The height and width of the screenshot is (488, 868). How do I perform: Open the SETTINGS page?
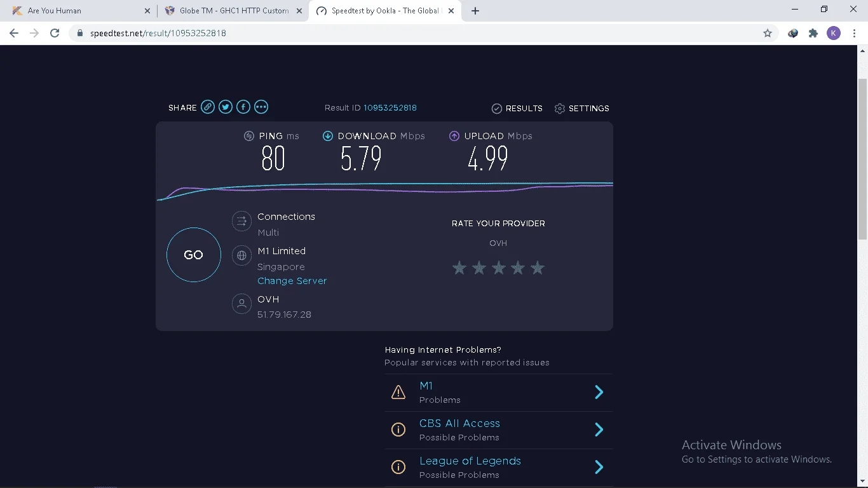(589, 109)
